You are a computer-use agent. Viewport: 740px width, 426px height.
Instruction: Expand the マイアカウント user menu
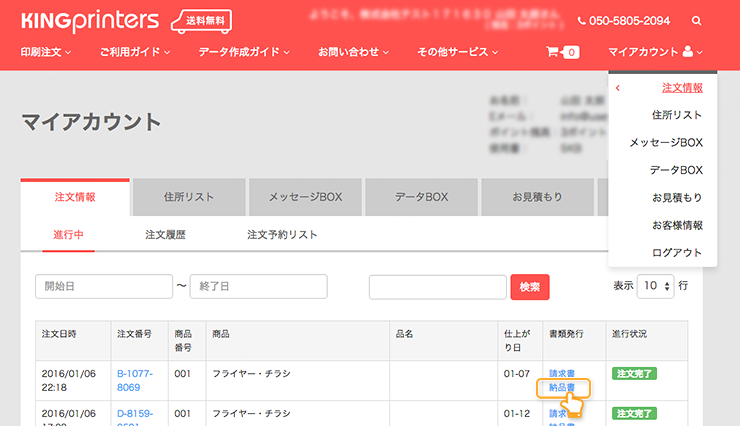(x=655, y=52)
